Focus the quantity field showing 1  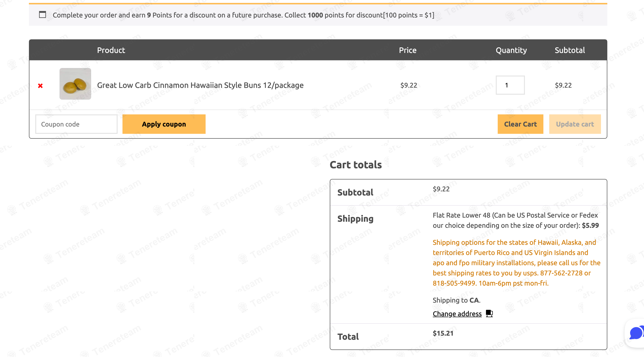pos(510,85)
